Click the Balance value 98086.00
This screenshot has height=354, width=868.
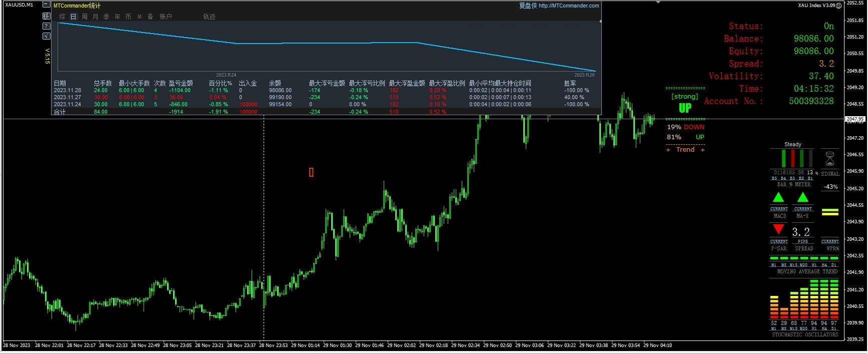pos(813,39)
